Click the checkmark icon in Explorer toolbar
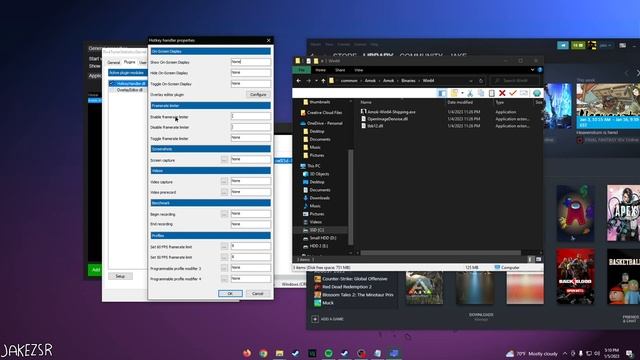 [513, 93]
